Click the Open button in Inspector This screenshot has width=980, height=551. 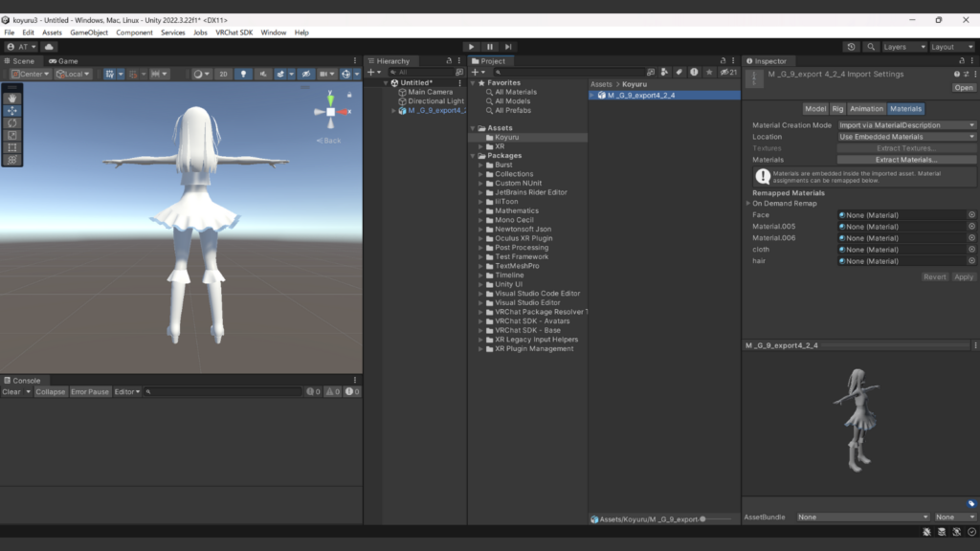[x=963, y=87]
